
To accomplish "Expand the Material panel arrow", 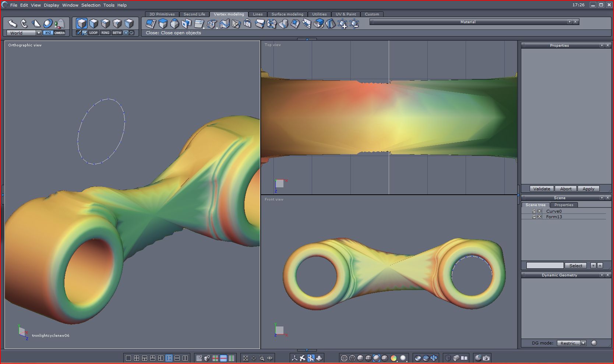I will (569, 22).
